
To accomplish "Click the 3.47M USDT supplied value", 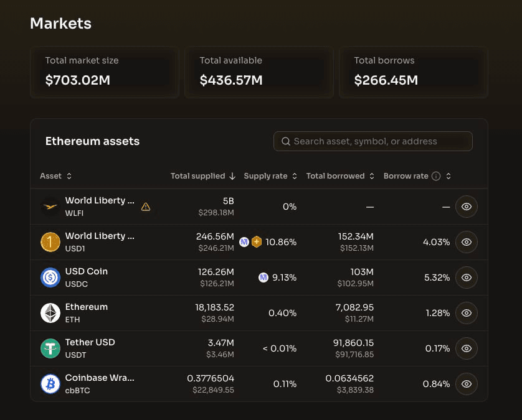I will click(221, 343).
